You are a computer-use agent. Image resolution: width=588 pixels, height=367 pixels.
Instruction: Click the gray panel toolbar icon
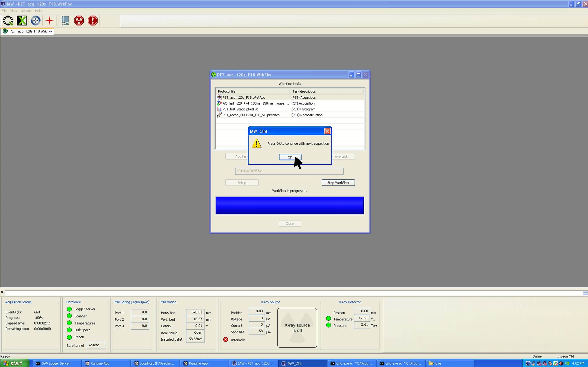(x=65, y=21)
